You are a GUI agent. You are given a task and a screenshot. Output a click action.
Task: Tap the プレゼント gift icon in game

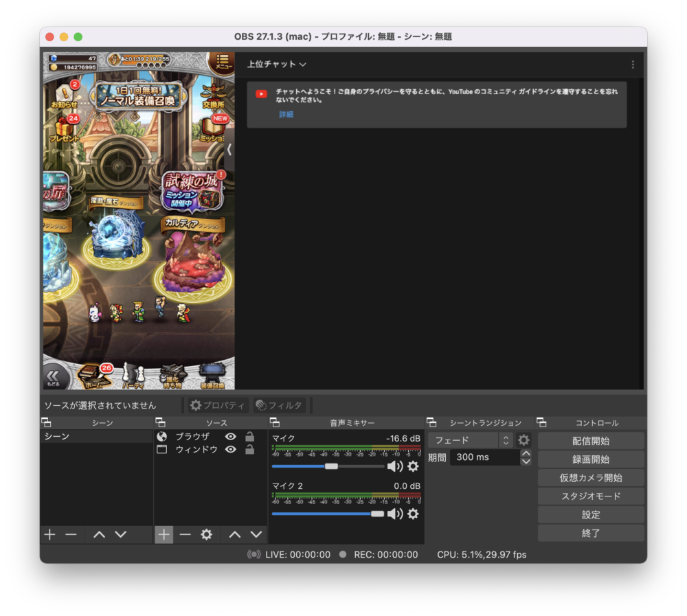click(x=65, y=129)
